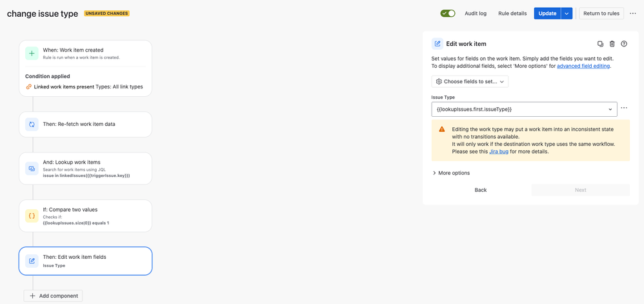The width and height of the screenshot is (644, 304).
Task: Click the duplicate component icon
Action: 600,44
